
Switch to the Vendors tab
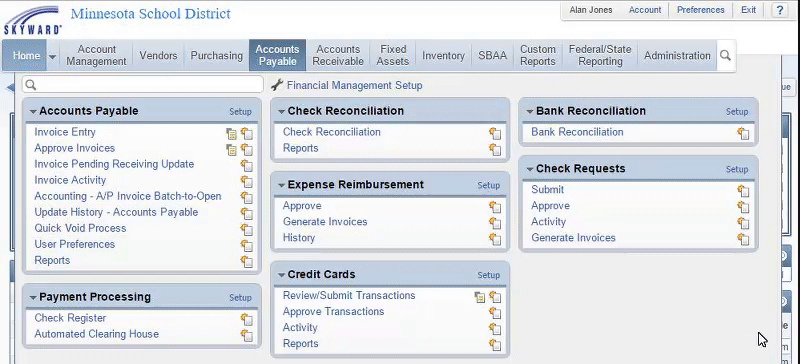click(159, 56)
